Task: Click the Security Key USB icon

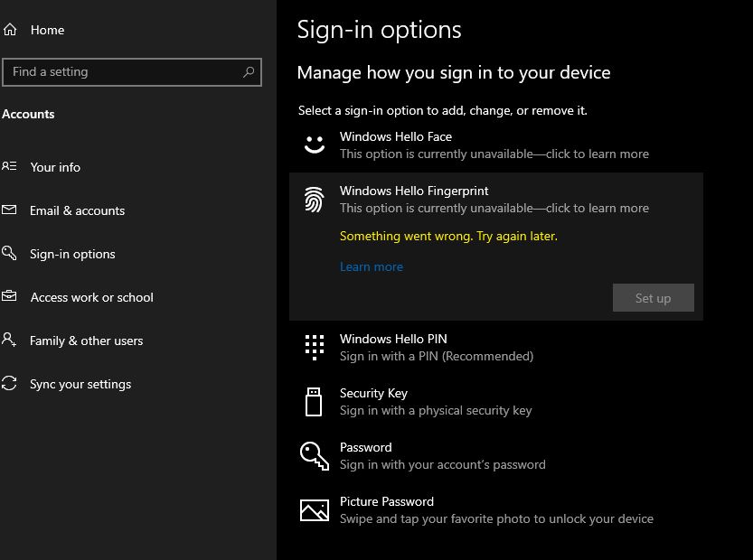Action: click(x=314, y=402)
